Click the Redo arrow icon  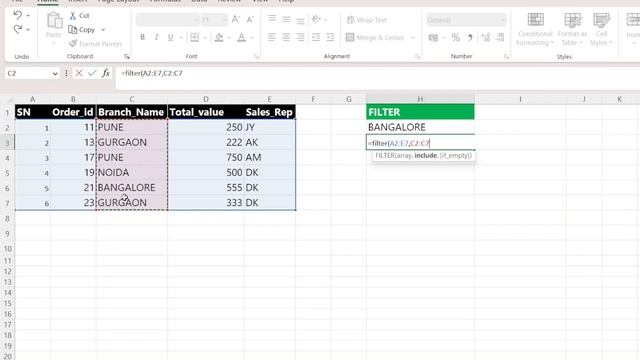17,29
